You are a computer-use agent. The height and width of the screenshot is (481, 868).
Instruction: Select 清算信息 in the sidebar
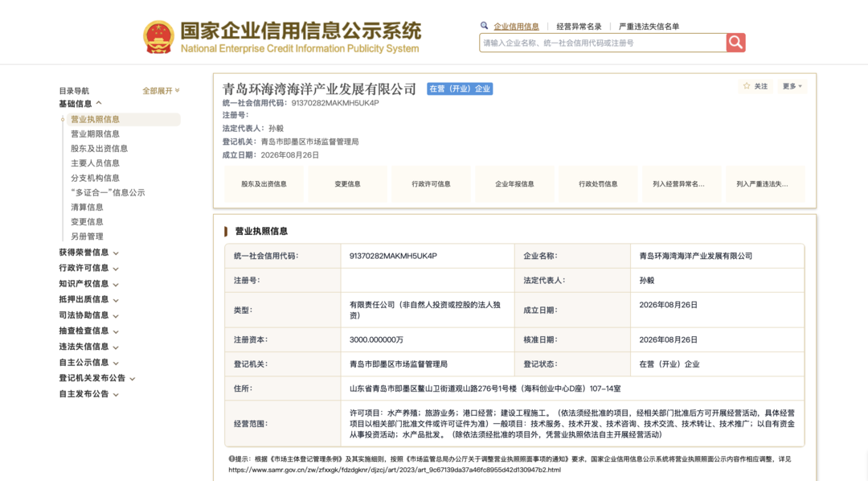(x=87, y=207)
